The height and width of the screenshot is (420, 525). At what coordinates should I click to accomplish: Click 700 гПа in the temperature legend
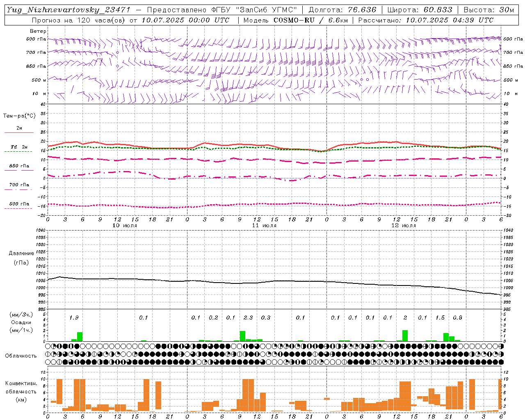19,185
